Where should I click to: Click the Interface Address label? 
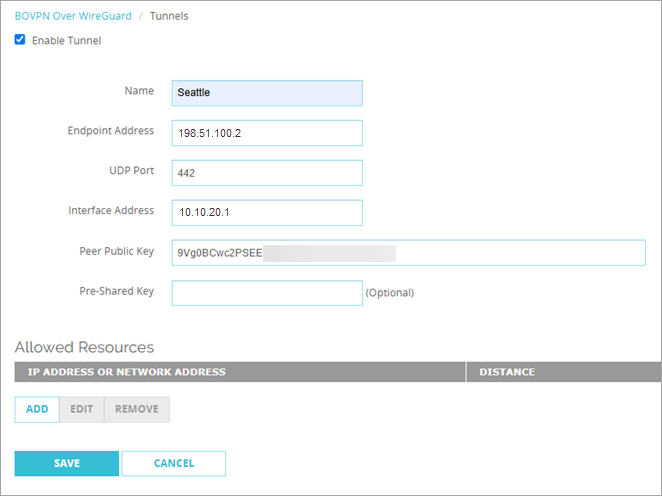coord(111,211)
